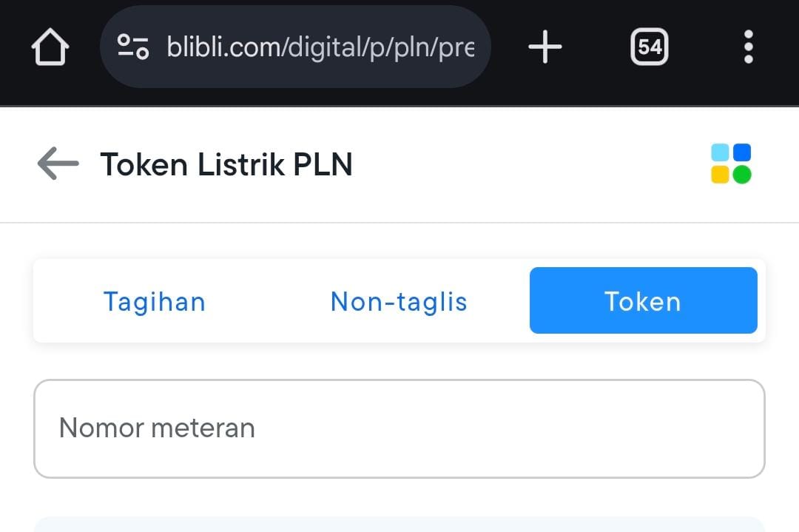Tap the browser home icon
Viewport: 799px width, 532px height.
[50, 47]
